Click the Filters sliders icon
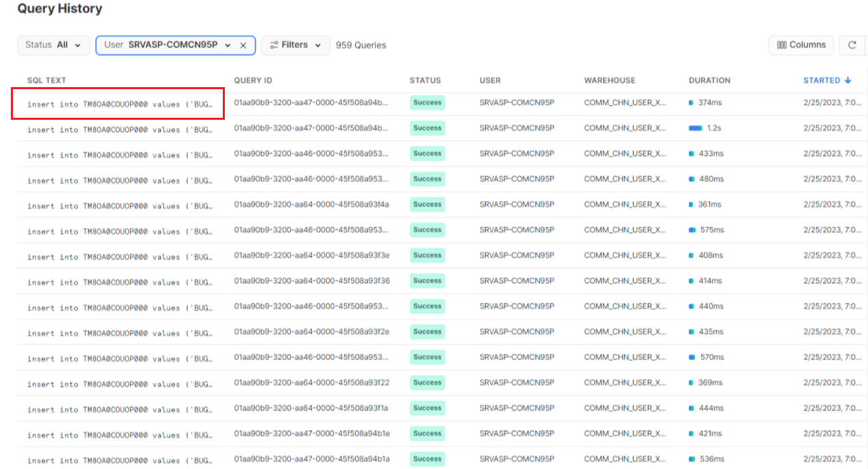Viewport: 868px width, 469px height. point(274,45)
